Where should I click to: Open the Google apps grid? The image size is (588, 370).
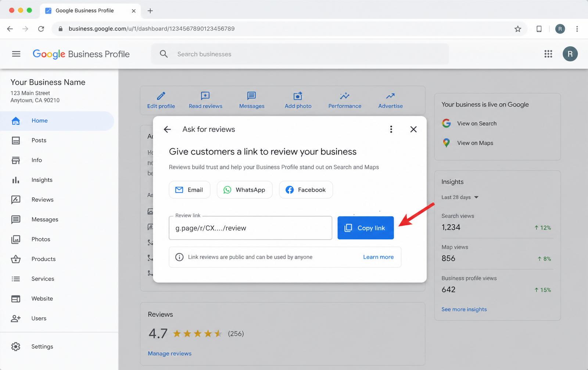tap(548, 54)
